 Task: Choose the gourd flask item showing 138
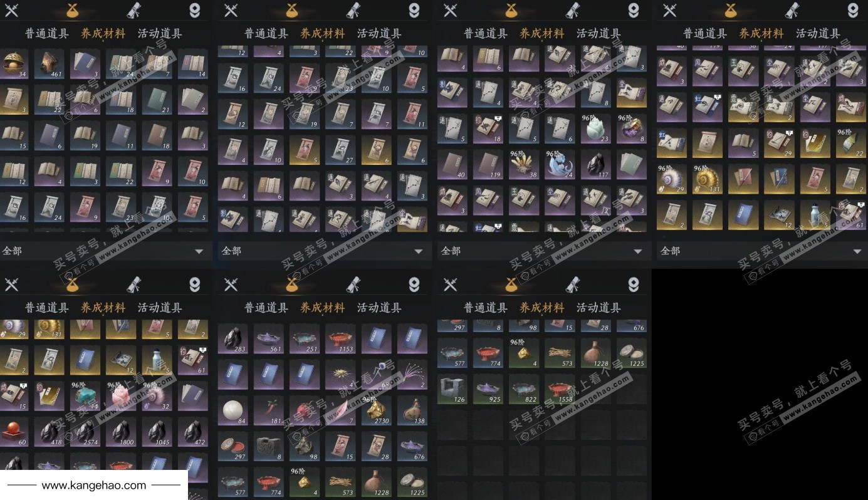click(x=412, y=410)
